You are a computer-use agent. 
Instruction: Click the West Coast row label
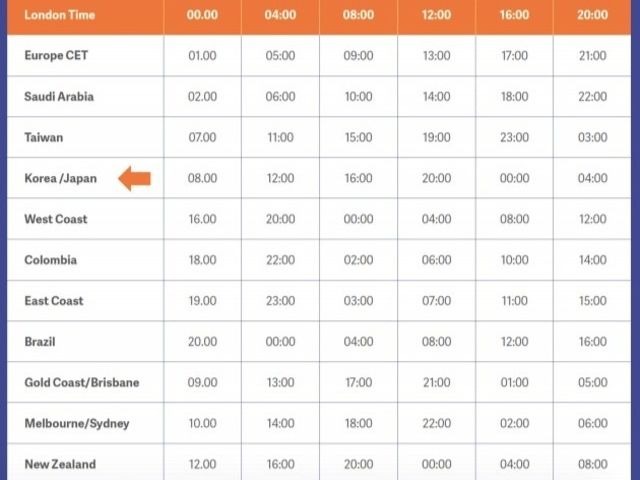click(56, 219)
